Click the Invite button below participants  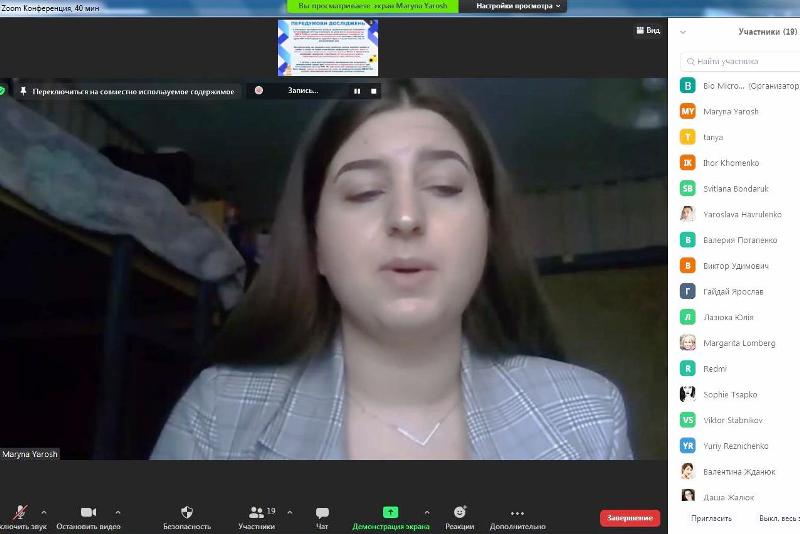point(711,518)
